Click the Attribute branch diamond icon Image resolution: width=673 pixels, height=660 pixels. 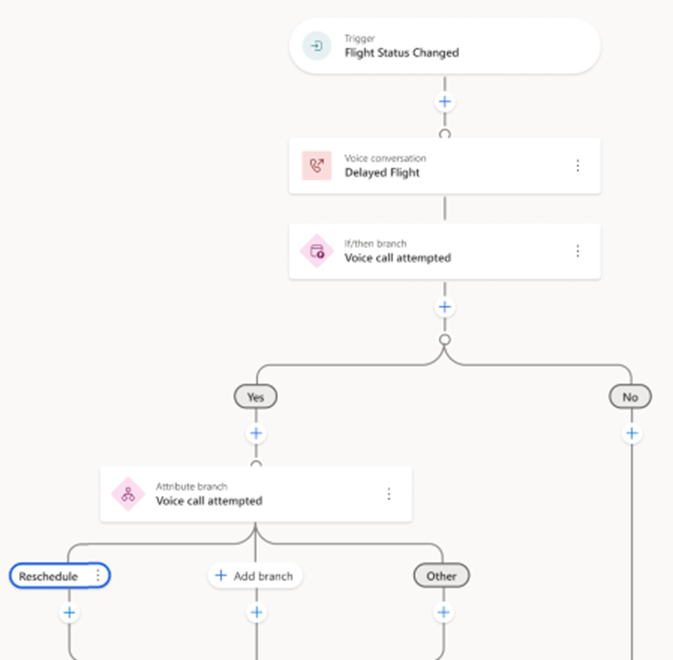click(128, 494)
